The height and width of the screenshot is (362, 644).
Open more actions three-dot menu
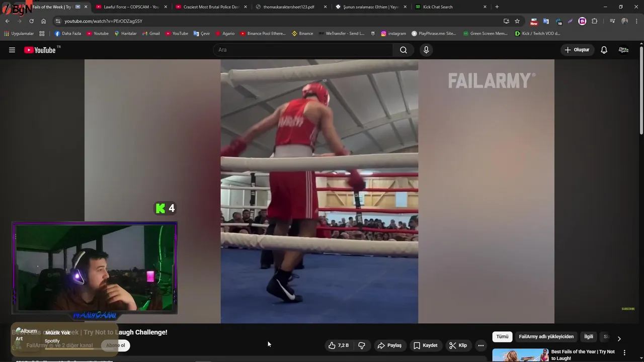click(x=481, y=345)
